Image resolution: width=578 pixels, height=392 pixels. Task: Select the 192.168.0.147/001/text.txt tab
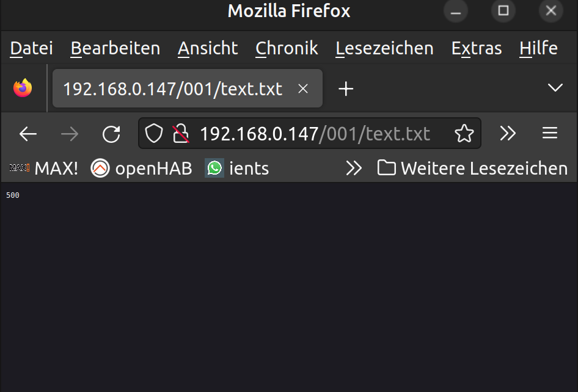[x=173, y=89]
